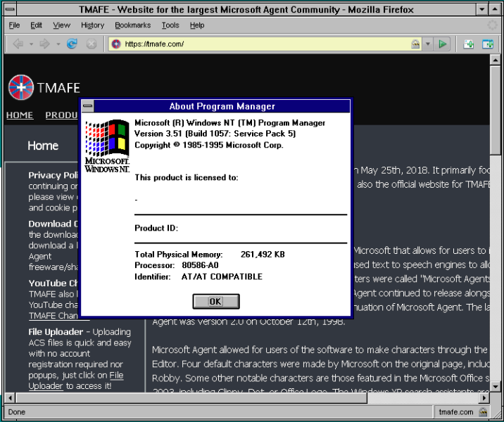Image resolution: width=504 pixels, height=422 pixels.
Task: Click the TMAFE site favicon in address bar
Action: click(116, 44)
